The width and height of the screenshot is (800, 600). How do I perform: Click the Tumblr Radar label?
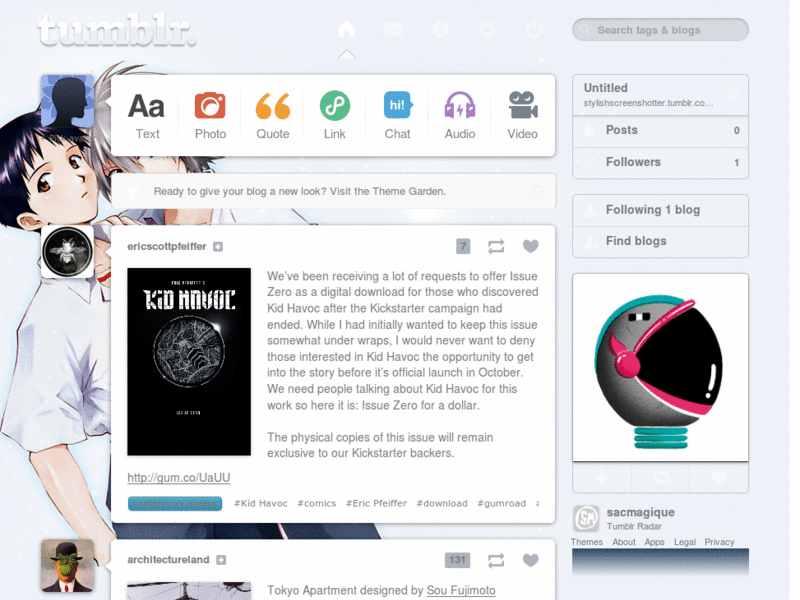point(634,527)
